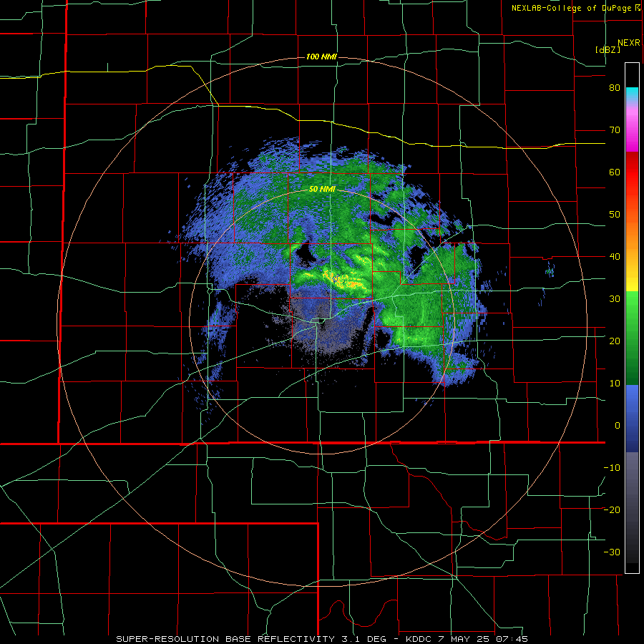The width and height of the screenshot is (644, 644).
Task: Click the NEXR label above the color scale
Action: coord(629,43)
